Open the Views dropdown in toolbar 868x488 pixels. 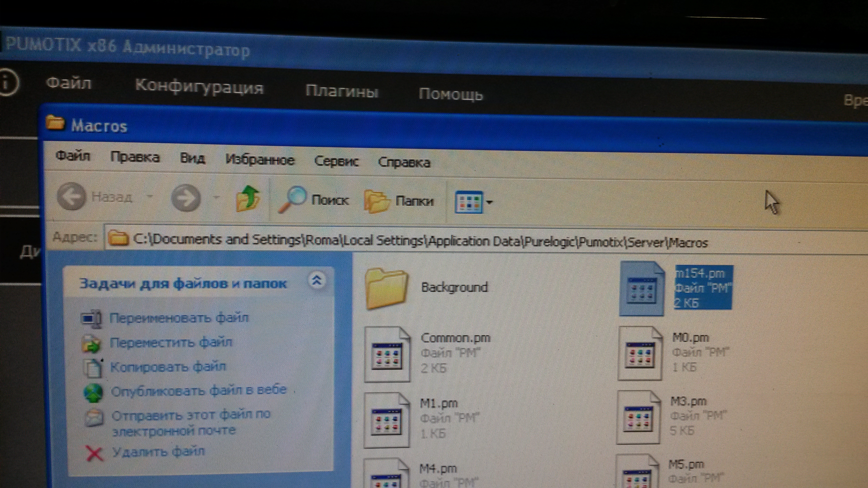click(473, 202)
